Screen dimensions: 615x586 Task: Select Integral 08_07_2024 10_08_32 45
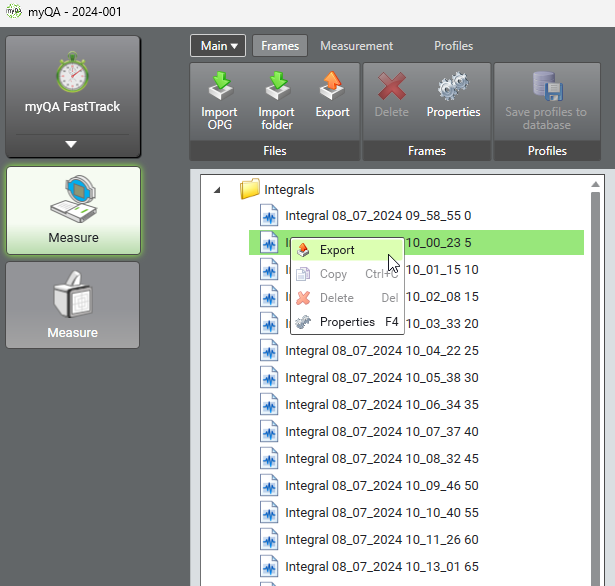click(382, 459)
